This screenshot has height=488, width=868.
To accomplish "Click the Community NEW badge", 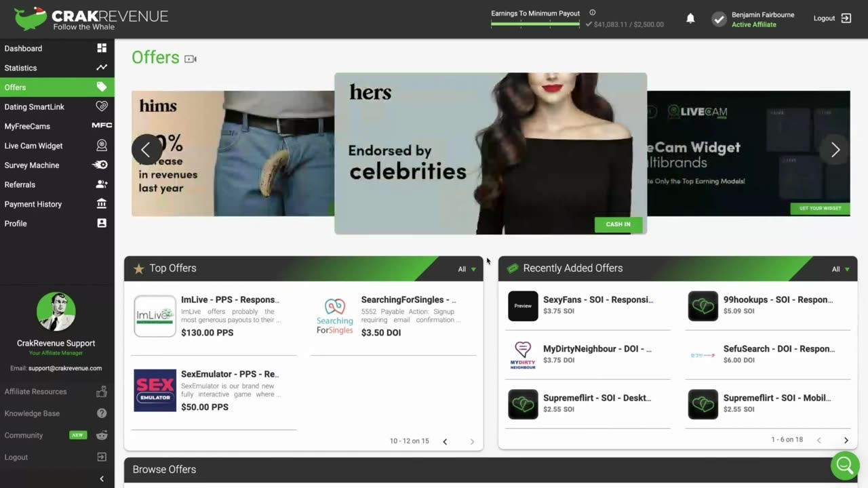I will point(78,435).
